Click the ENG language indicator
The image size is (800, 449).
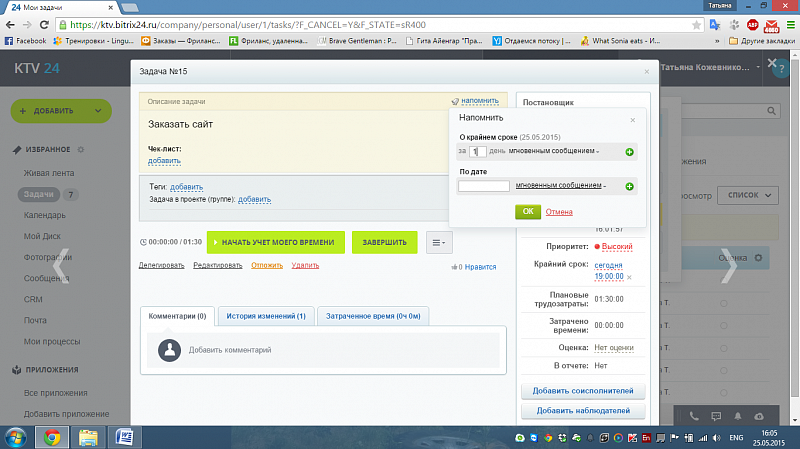coord(736,438)
